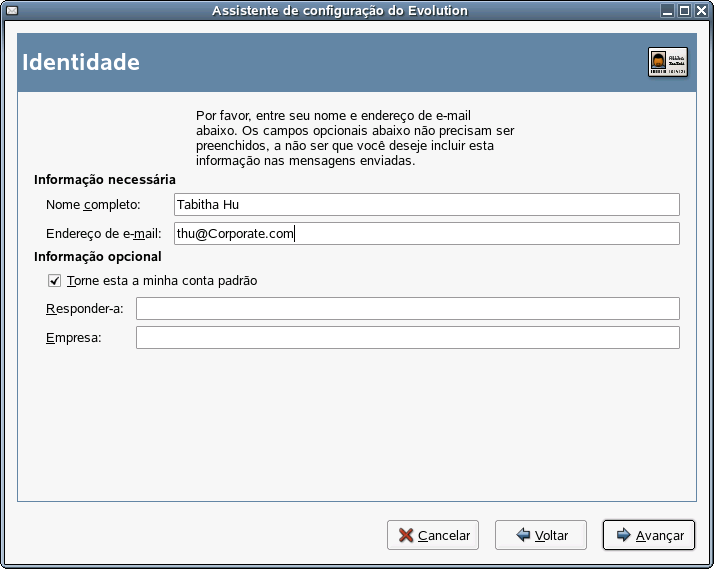The image size is (714, 569).
Task: Cancel the Evolution setup assistant
Action: pyautogui.click(x=433, y=535)
